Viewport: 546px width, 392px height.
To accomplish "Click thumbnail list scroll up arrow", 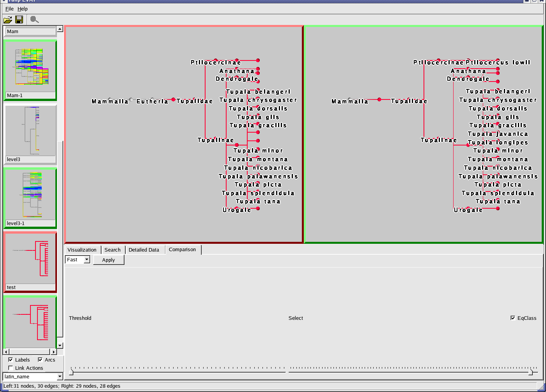I will 60,29.
